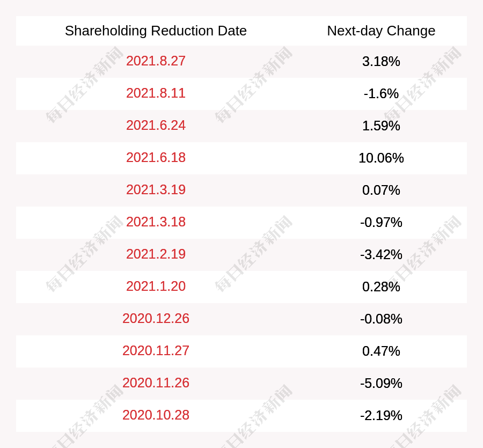Select the 2021.3.19 date cell
Viewport: 483px width, 448px height.
pyautogui.click(x=156, y=190)
